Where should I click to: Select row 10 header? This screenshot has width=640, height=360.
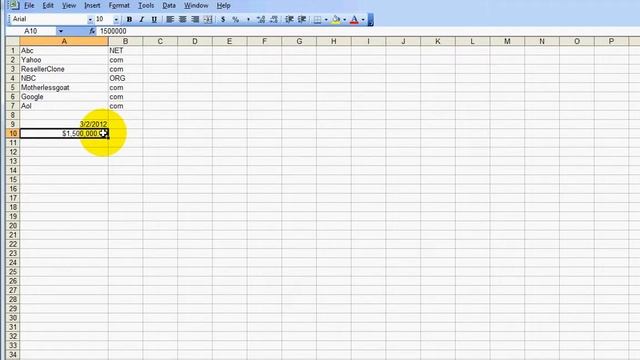13,133
